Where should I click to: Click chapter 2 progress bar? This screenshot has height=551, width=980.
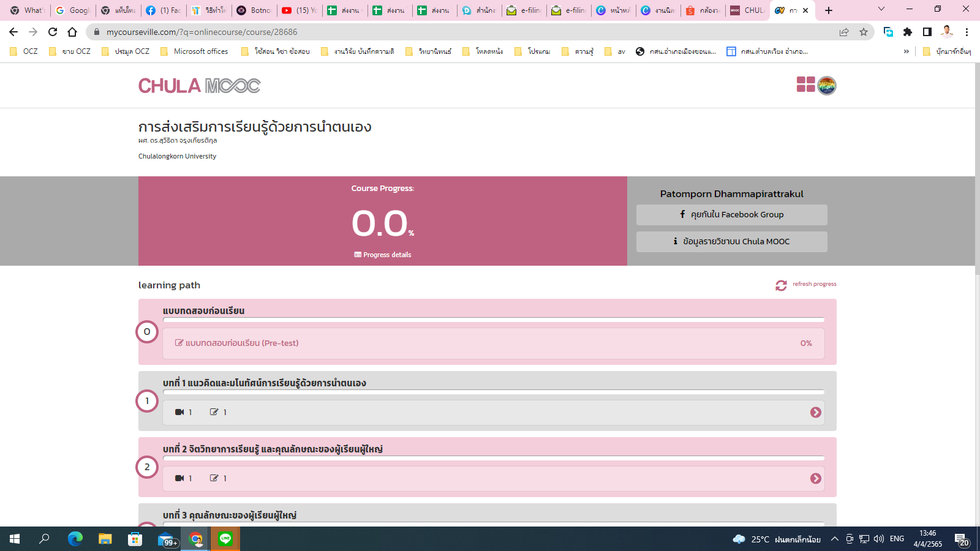click(494, 458)
